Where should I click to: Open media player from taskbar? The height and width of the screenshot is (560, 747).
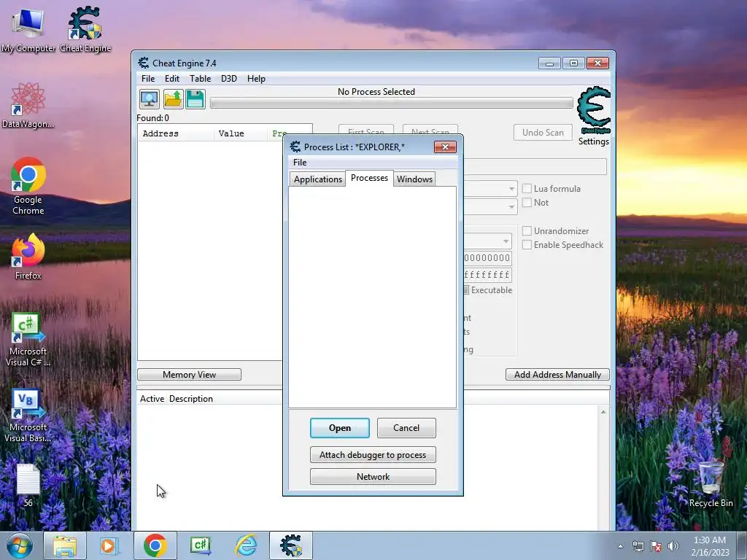click(x=109, y=545)
